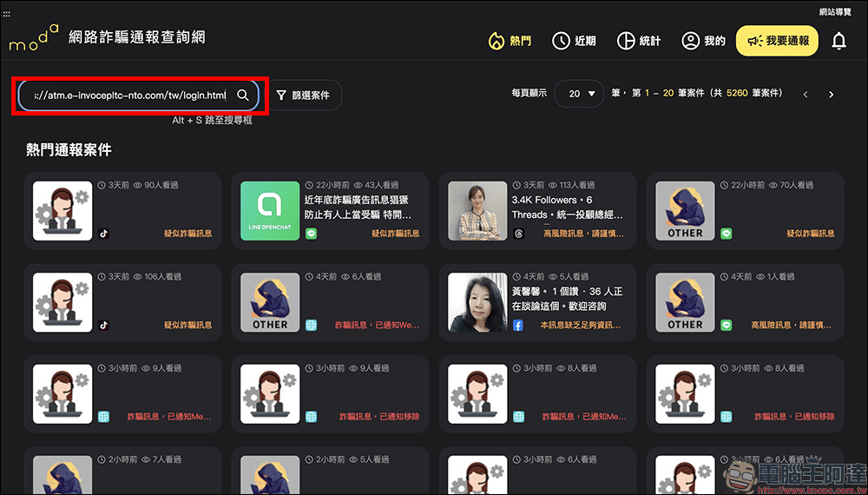Click 高風險訊息 label on 1人看過 card
This screenshot has width=868, height=495.
pos(791,325)
